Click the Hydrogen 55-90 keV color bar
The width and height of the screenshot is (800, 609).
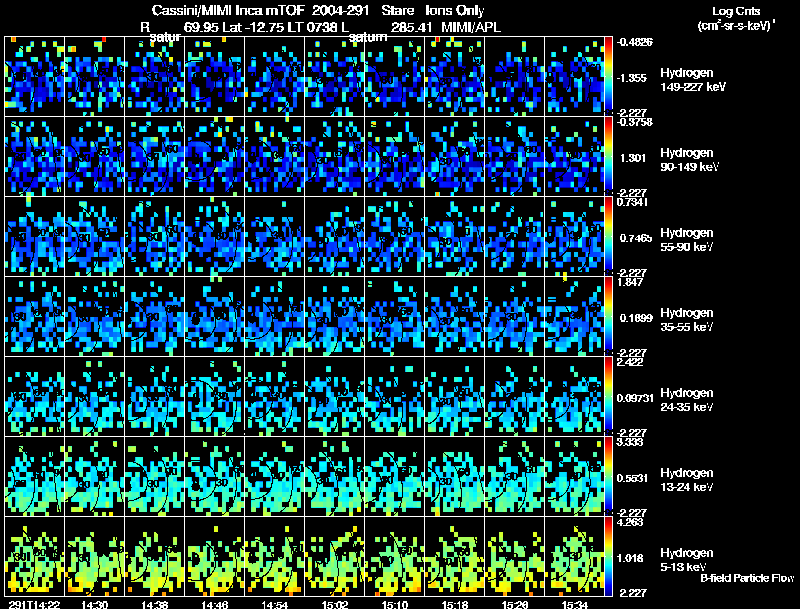[608, 236]
